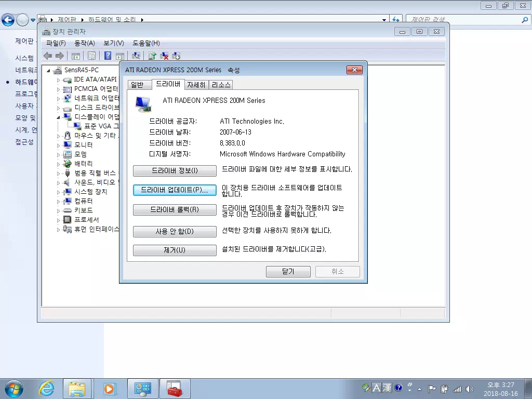Select the 모뎀 tree item
Viewport: 532px width, 399px height.
81,154
